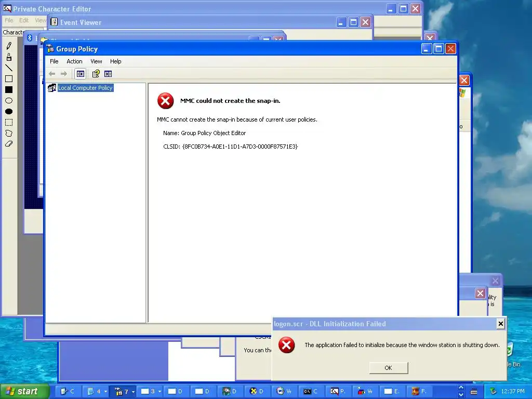Image resolution: width=532 pixels, height=399 pixels.
Task: Click the system tray clock showing 12:37 PM
Action: coord(513,392)
